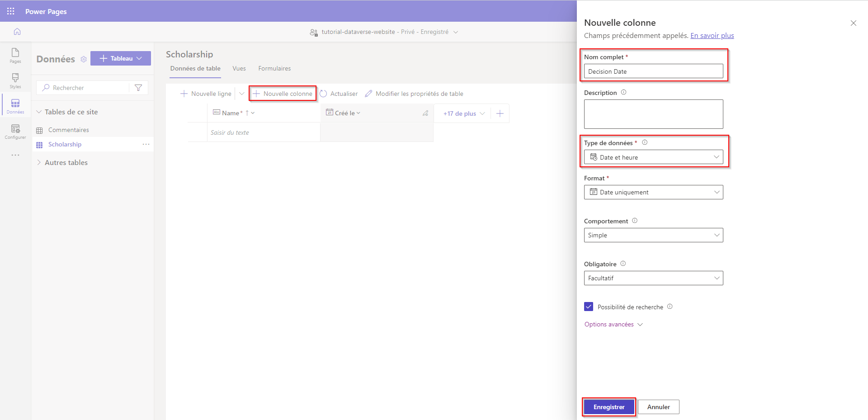Collapse Tables de ce site section
The image size is (868, 420).
(x=39, y=112)
